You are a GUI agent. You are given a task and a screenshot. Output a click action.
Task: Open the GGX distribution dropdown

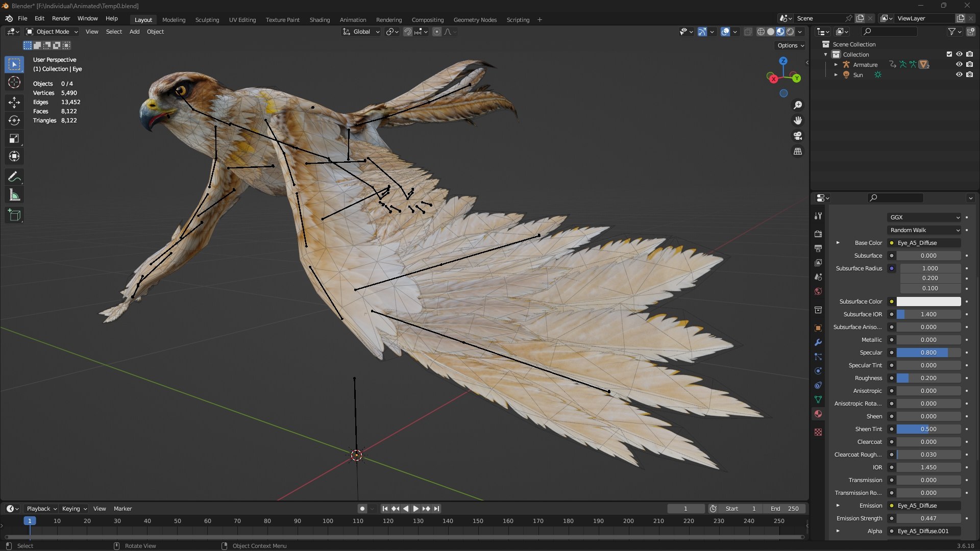924,217
